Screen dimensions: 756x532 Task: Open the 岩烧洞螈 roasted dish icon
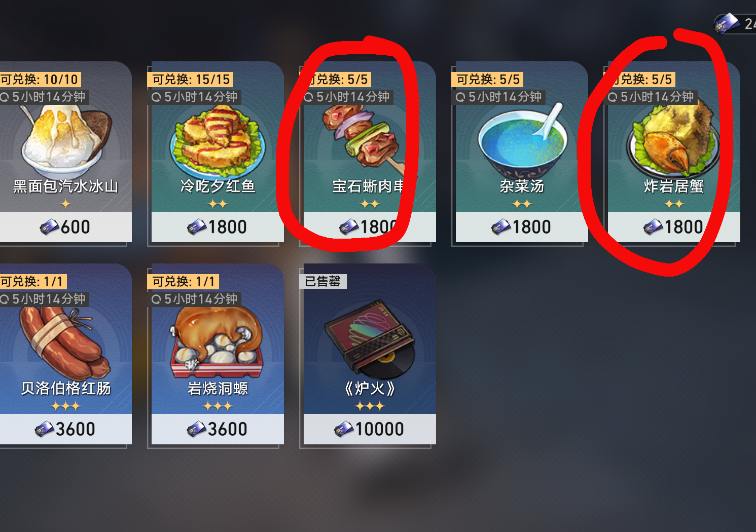(x=217, y=342)
